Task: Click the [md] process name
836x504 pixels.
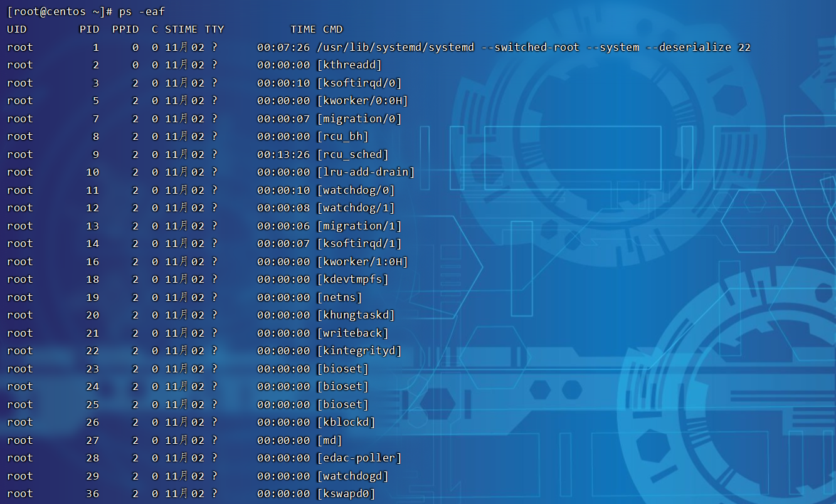Action: 330,440
